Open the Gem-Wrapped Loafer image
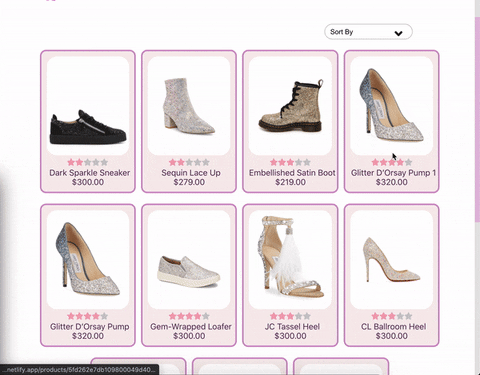The image size is (480, 375). click(189, 259)
